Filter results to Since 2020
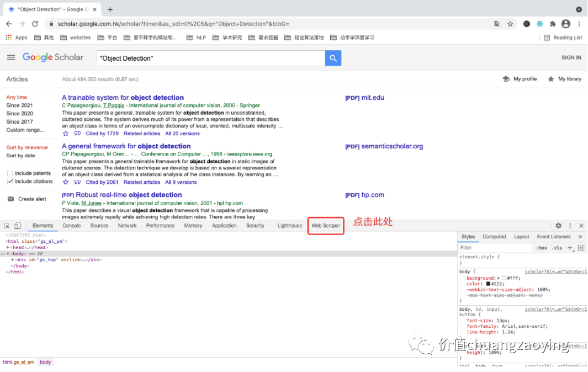The image size is (588, 372). point(19,114)
